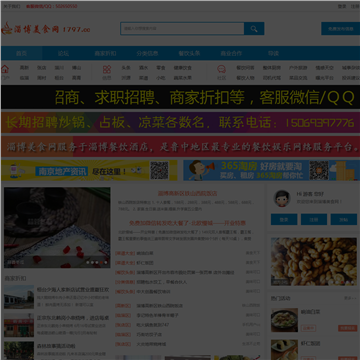Click the site search input field
Viewport: 360px width, 360px height.
[182, 29]
